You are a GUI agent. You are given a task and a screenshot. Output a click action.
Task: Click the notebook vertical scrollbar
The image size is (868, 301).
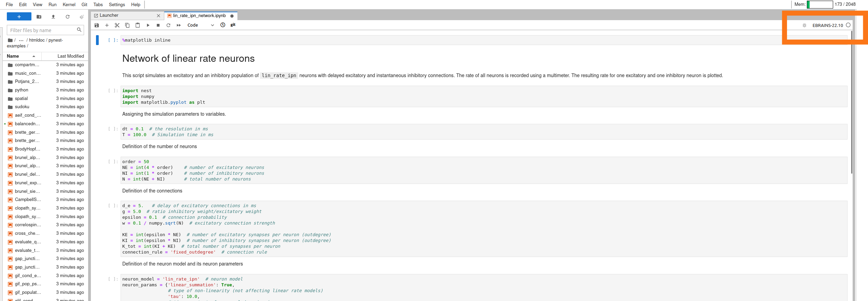[852, 102]
